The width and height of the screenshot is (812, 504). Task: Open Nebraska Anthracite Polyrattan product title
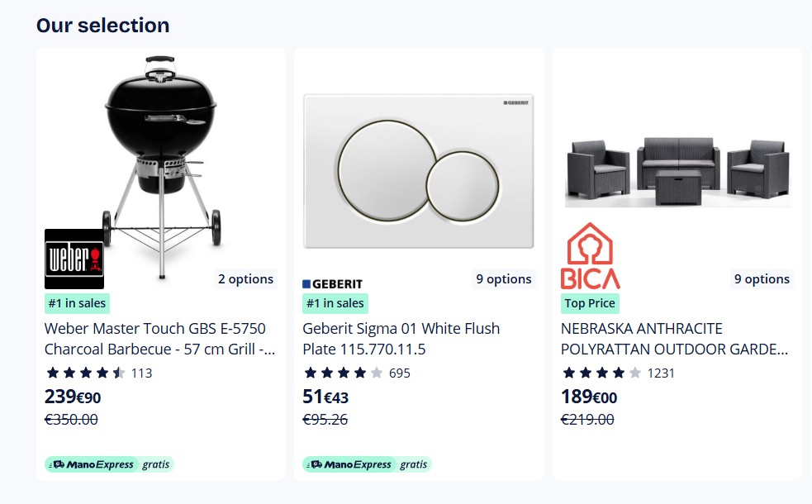tap(674, 339)
